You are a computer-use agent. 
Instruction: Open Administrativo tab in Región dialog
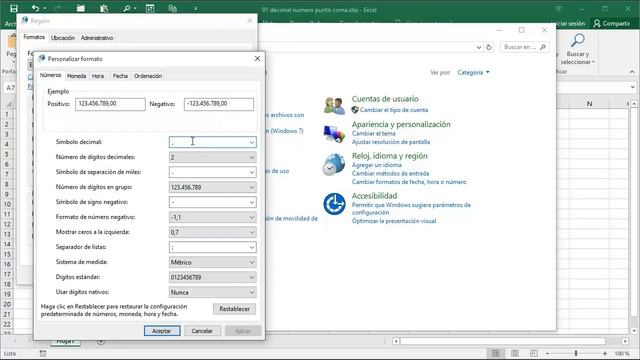click(97, 38)
